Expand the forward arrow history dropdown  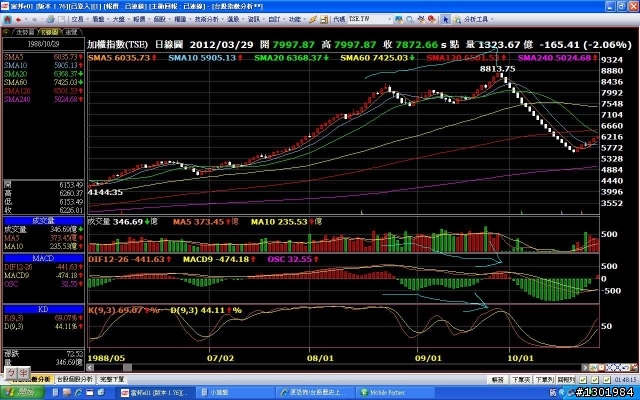pos(42,19)
